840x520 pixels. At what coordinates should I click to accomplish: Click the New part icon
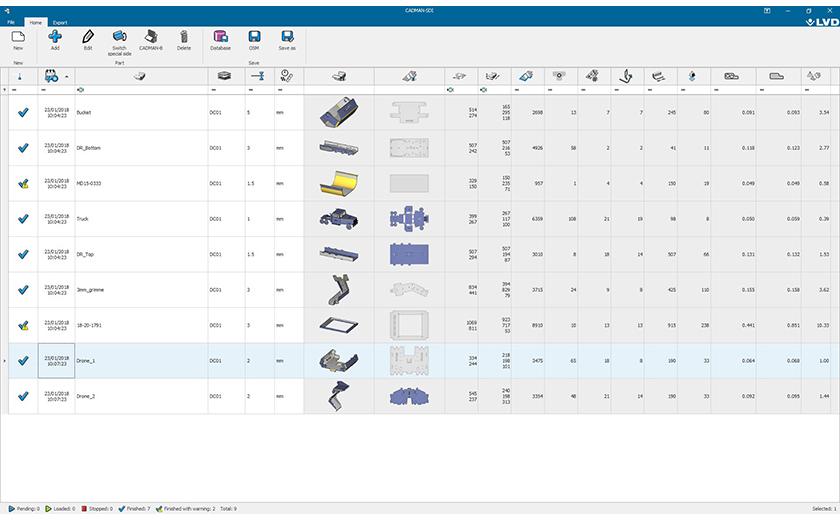click(x=18, y=37)
